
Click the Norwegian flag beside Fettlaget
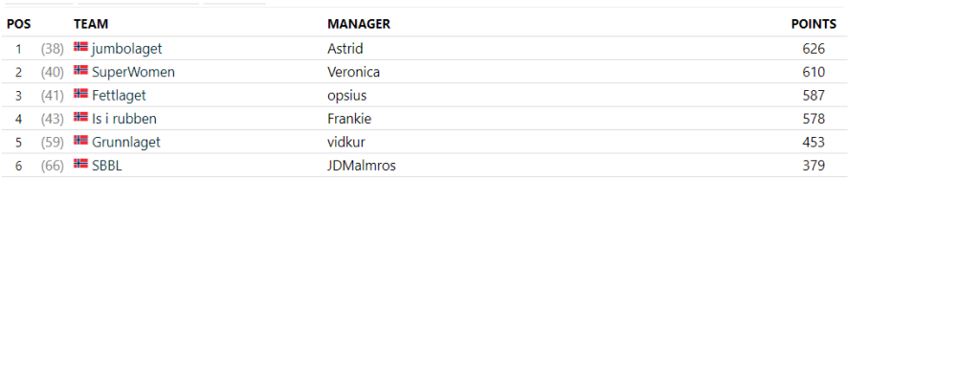[80, 94]
